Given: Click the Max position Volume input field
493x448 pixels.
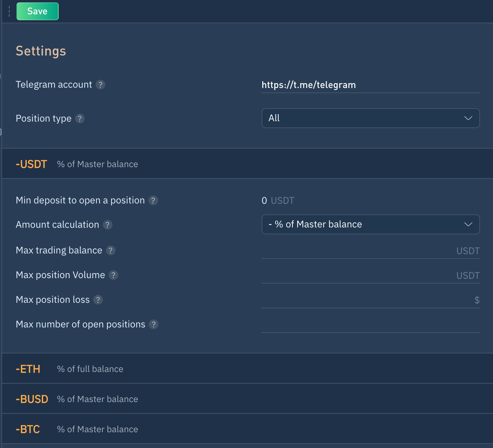Looking at the screenshot, I should point(357,275).
